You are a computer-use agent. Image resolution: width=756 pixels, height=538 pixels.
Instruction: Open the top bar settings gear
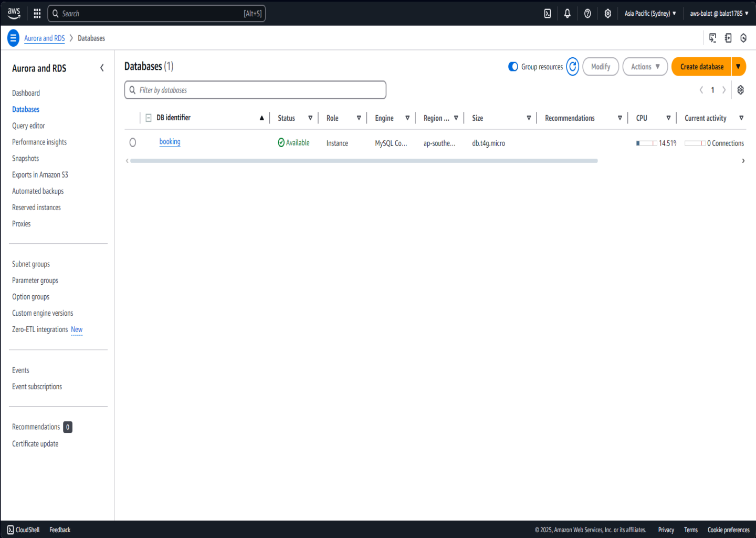pos(607,14)
